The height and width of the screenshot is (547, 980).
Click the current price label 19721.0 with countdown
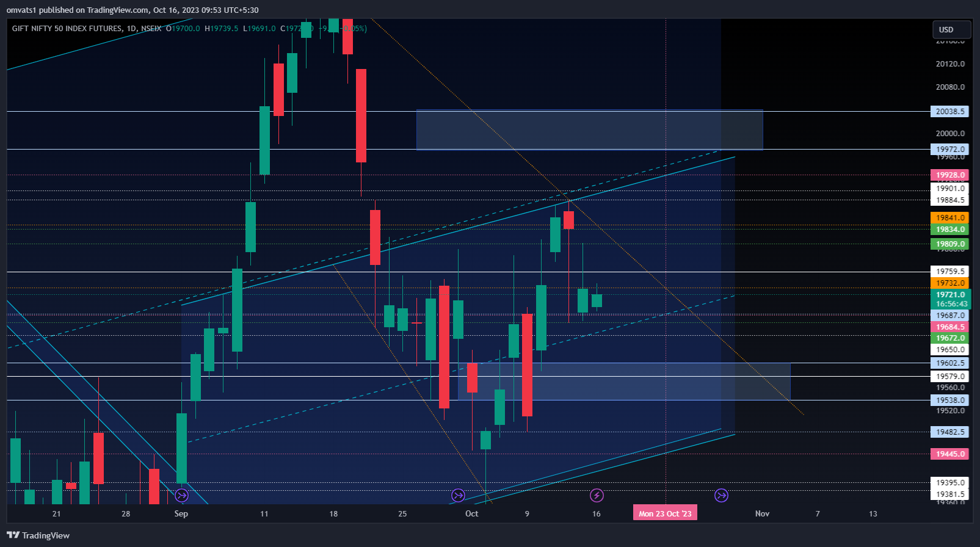tap(950, 299)
